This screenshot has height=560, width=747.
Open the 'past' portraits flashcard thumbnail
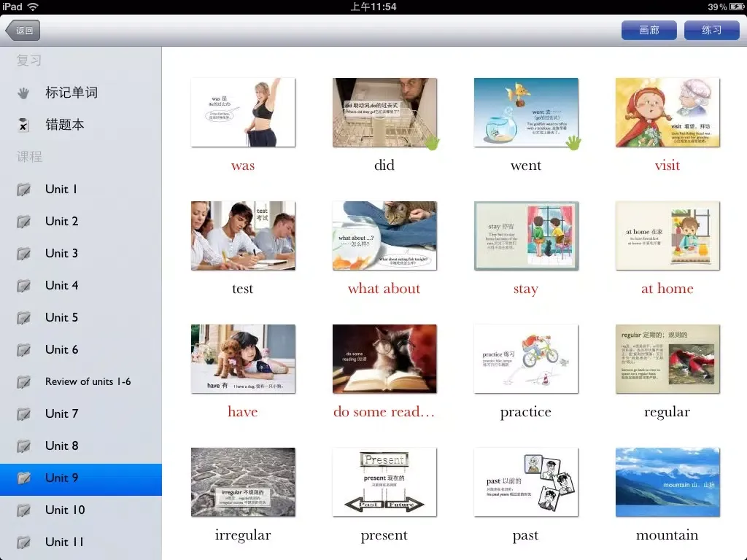coord(526,483)
